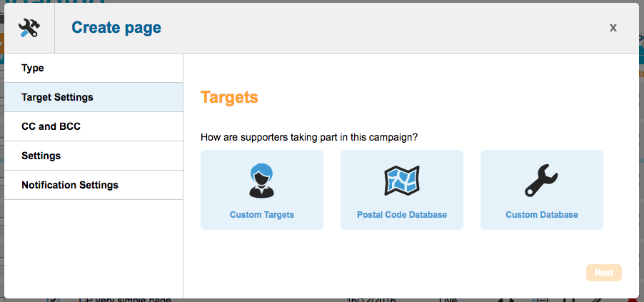Click the Custom Targets person icon
644x302 pixels.
tap(261, 180)
